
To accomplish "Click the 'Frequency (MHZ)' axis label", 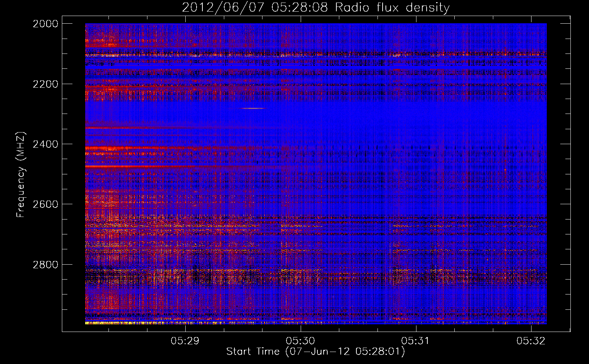I will coord(21,175).
